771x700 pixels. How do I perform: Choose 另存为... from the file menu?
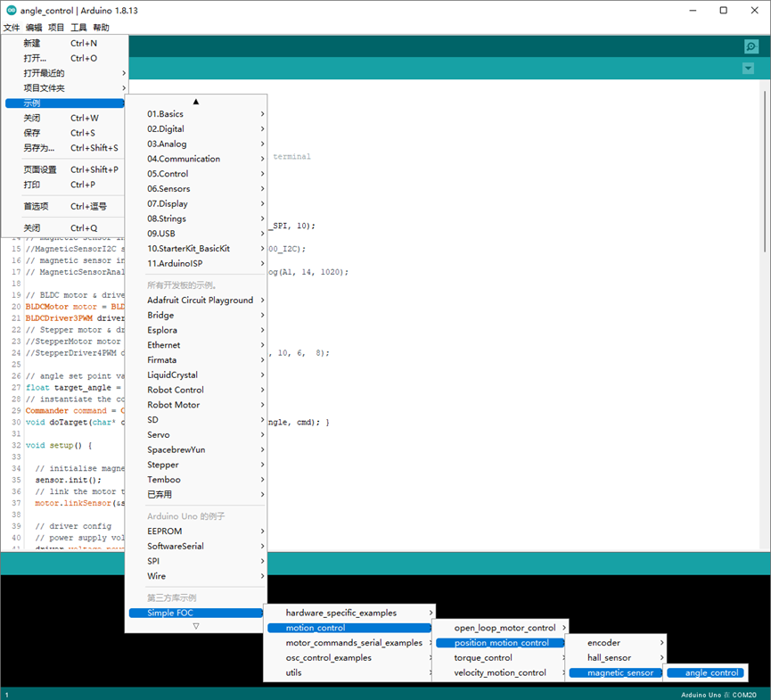[64, 148]
